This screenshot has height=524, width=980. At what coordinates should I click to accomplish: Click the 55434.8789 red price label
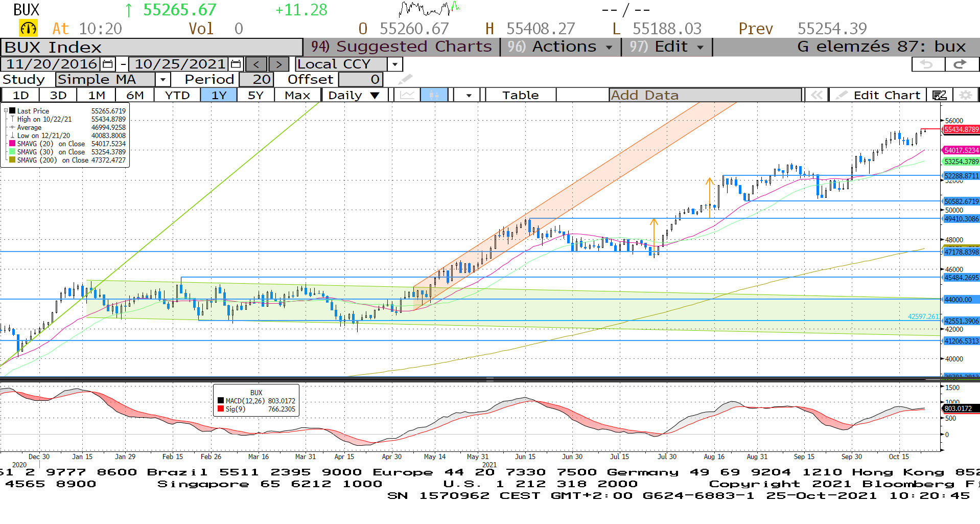(961, 129)
